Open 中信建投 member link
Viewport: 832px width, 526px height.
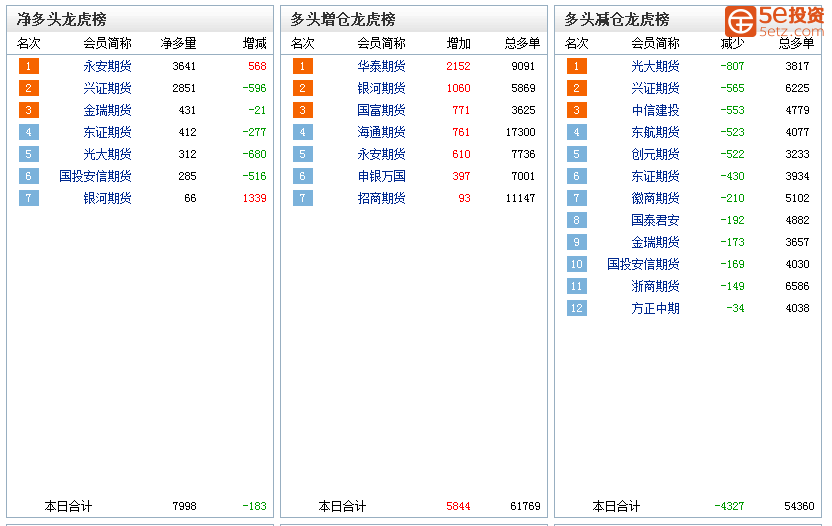655,110
